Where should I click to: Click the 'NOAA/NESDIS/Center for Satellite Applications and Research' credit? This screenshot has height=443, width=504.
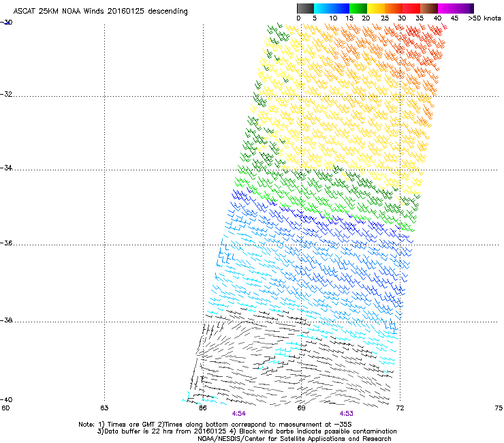(x=294, y=439)
